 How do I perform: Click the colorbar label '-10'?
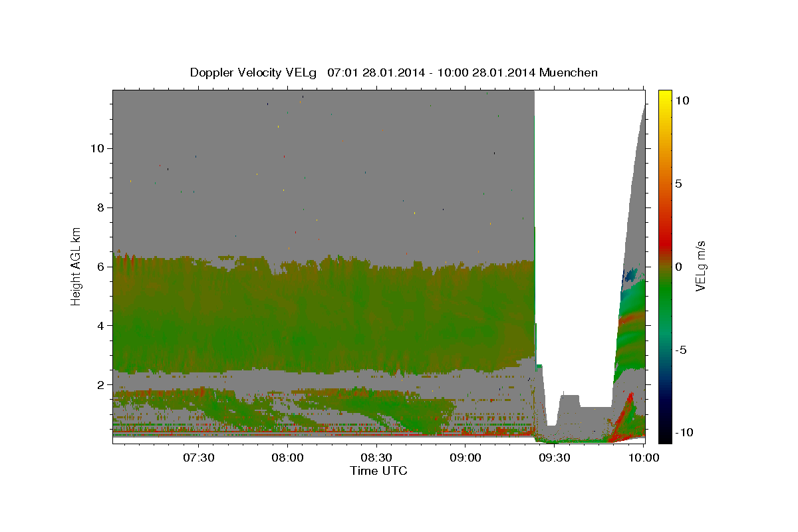(683, 433)
